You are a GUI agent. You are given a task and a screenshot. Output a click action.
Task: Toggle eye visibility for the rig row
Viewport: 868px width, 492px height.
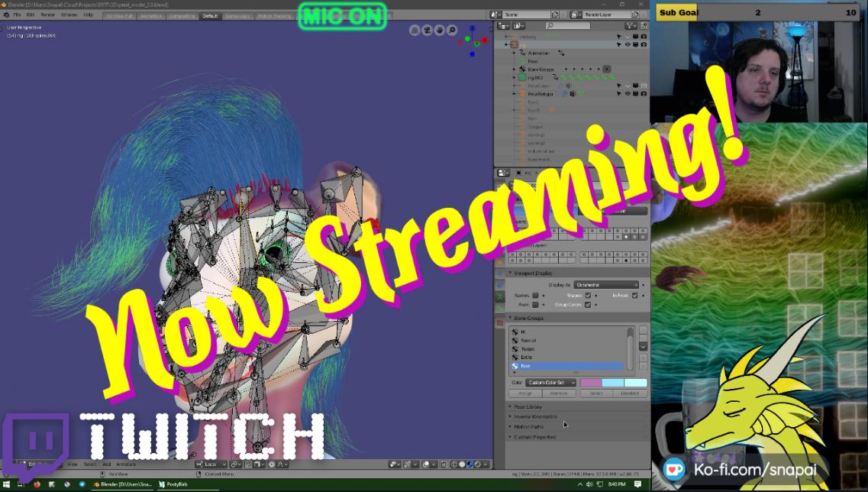pyautogui.click(x=628, y=45)
